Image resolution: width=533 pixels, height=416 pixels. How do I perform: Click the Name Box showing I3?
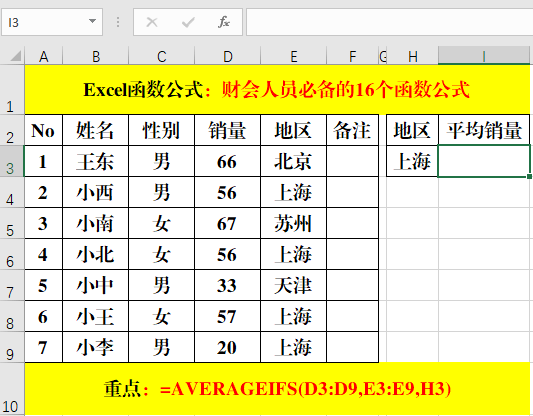52,22
